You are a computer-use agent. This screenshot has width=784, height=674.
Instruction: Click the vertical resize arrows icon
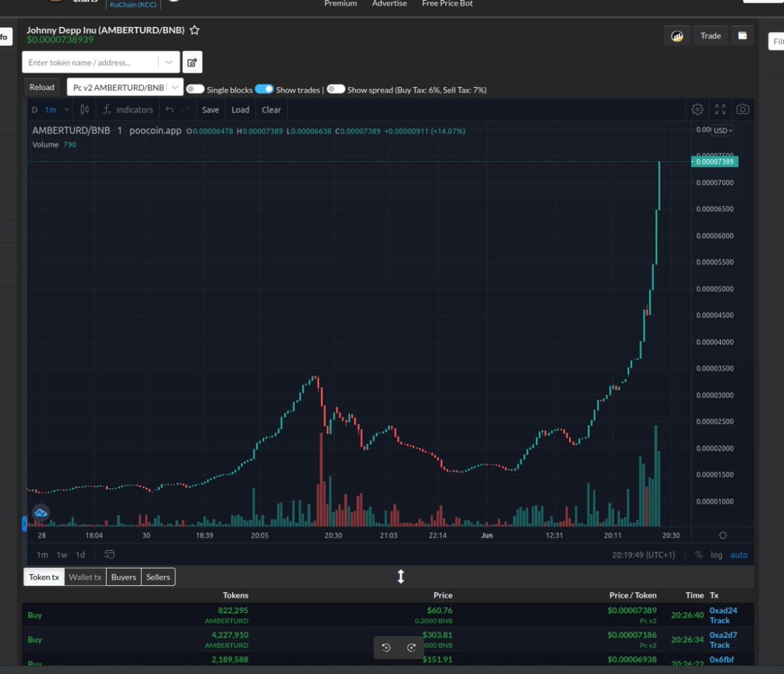[401, 577]
